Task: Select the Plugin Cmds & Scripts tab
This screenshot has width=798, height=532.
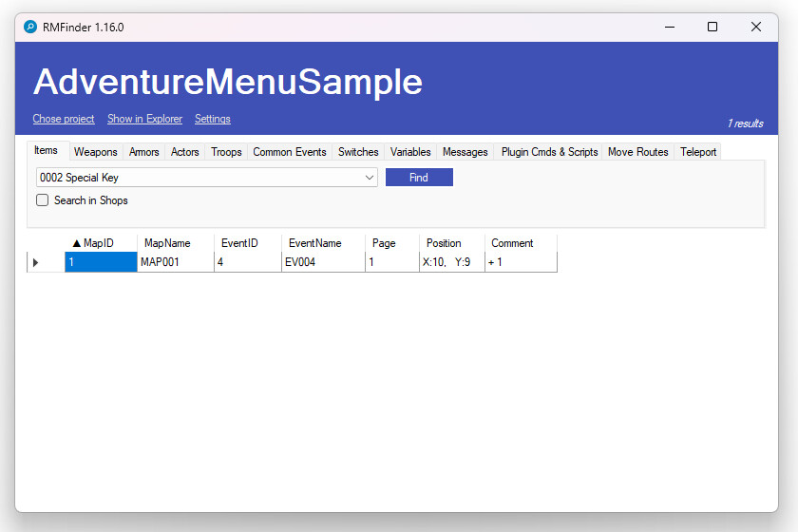Action: (549, 152)
